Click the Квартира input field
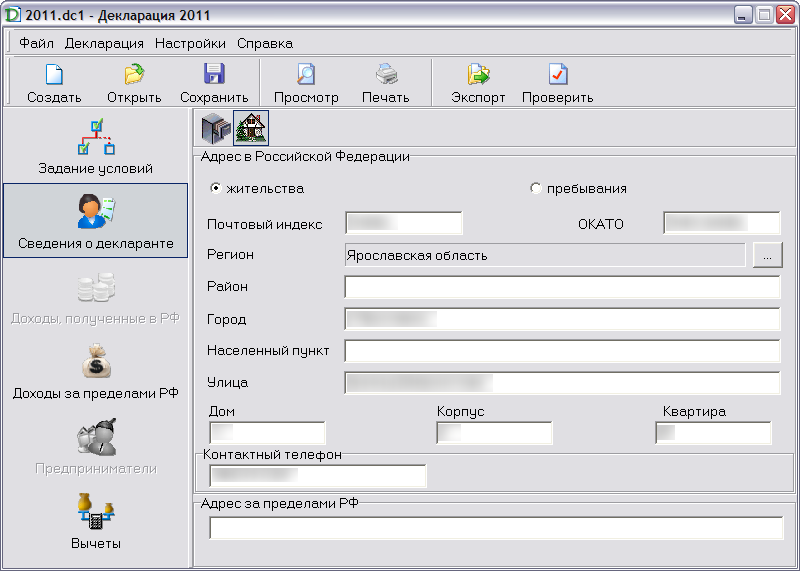Viewport: 800px width, 571px height. tap(713, 433)
